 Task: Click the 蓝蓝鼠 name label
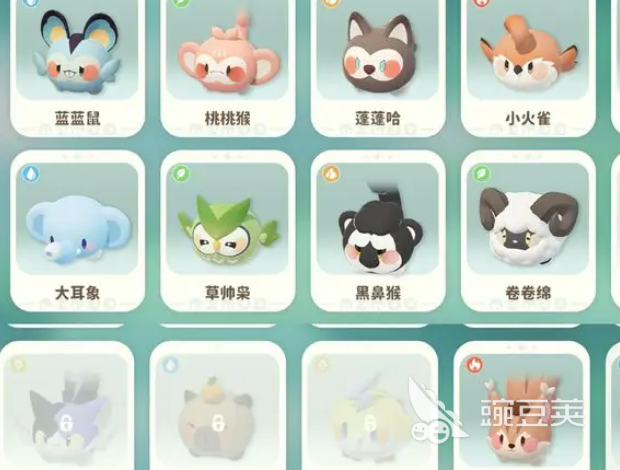click(78, 118)
